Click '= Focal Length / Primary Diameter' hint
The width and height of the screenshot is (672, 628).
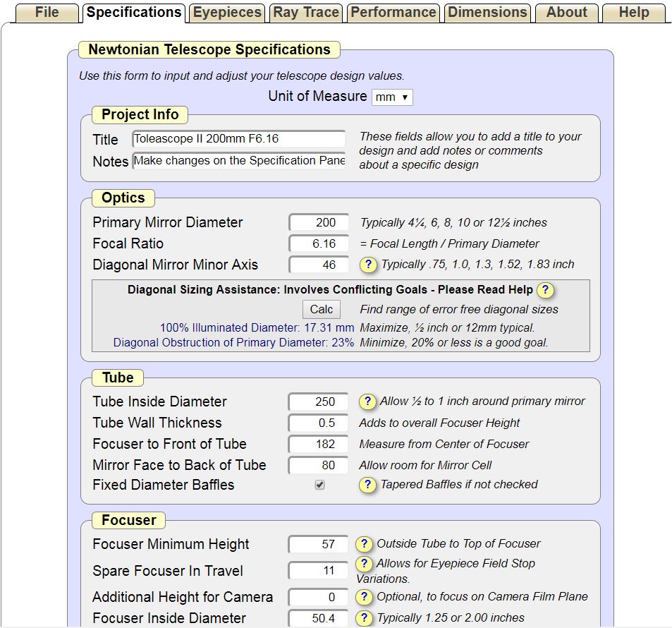449,243
